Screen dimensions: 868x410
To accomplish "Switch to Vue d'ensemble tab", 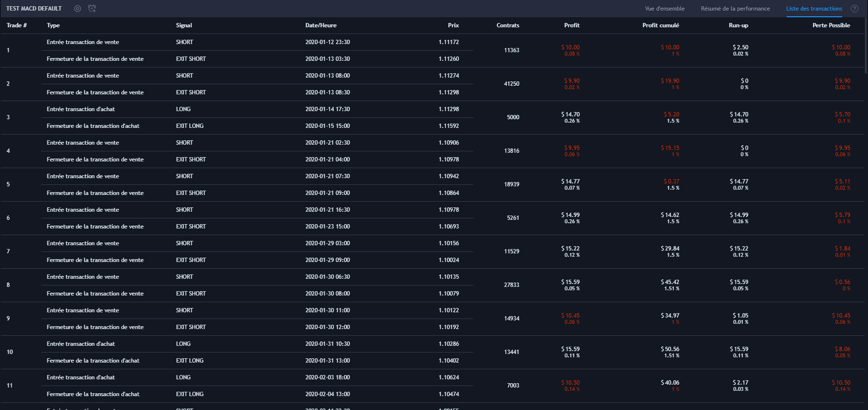I will click(664, 9).
